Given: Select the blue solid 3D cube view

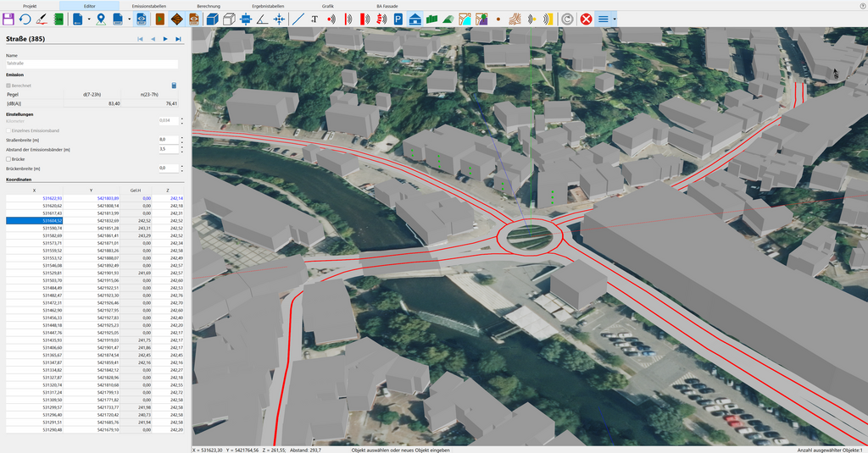Looking at the screenshot, I should click(213, 19).
